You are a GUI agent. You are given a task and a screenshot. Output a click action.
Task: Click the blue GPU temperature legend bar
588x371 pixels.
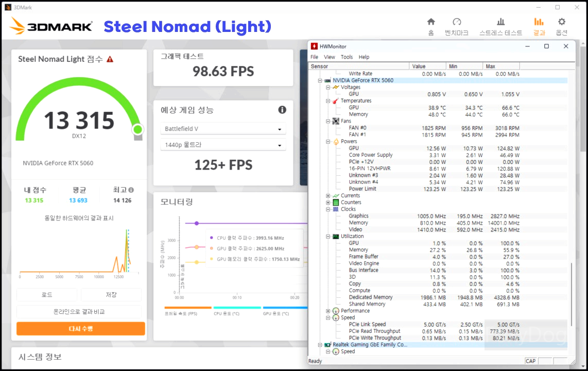[x=285, y=308]
